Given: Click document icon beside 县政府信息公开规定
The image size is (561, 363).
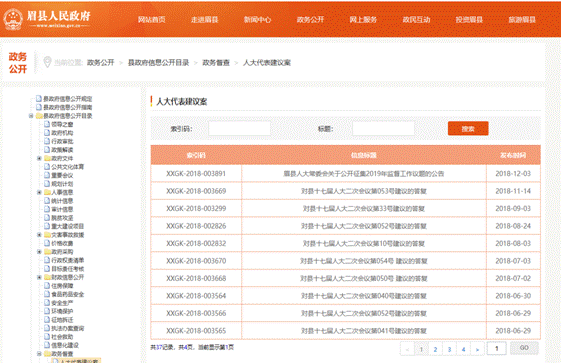Looking at the screenshot, I should pyautogui.click(x=39, y=98).
